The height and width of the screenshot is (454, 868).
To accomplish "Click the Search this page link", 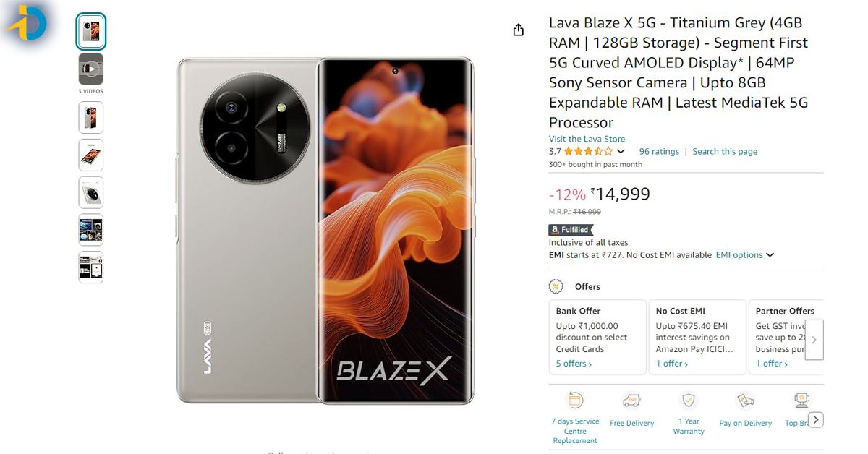I will pos(725,151).
